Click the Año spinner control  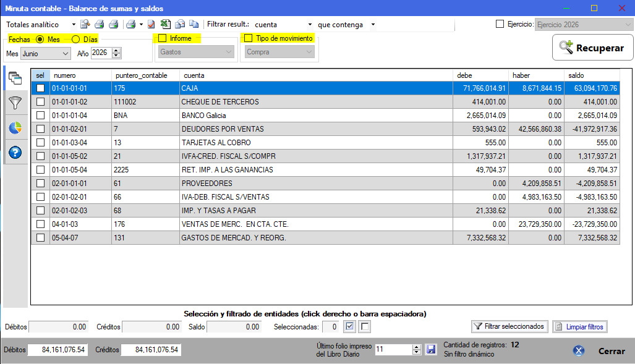click(117, 53)
